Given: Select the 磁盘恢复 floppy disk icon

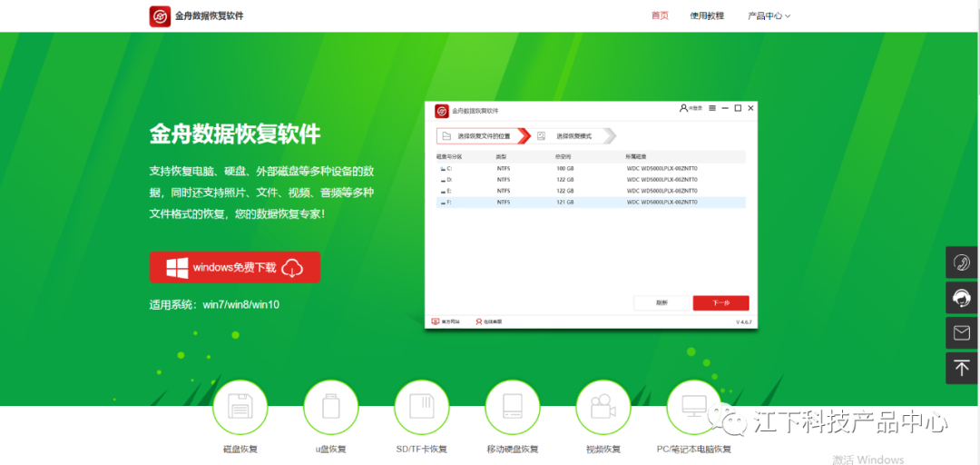Looking at the screenshot, I should (240, 407).
